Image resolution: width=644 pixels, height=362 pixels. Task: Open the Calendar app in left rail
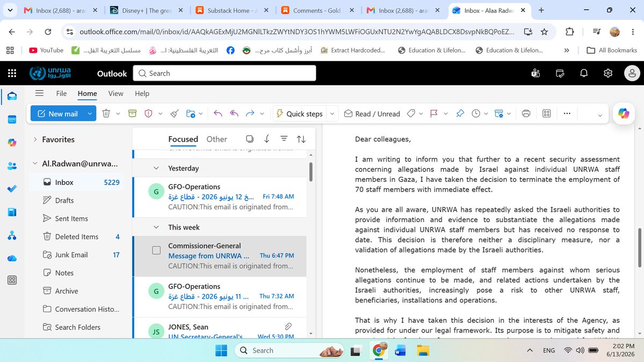pyautogui.click(x=12, y=119)
